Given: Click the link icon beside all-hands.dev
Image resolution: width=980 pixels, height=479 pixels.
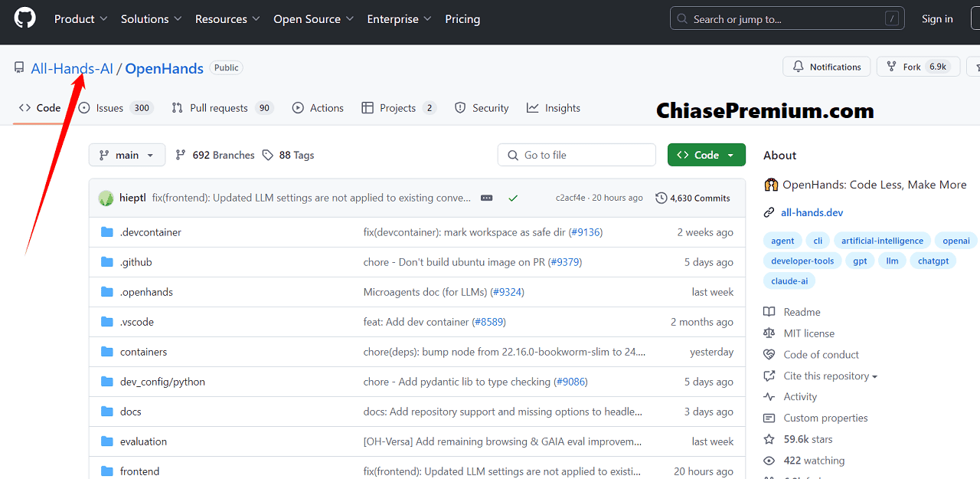Looking at the screenshot, I should coord(769,212).
